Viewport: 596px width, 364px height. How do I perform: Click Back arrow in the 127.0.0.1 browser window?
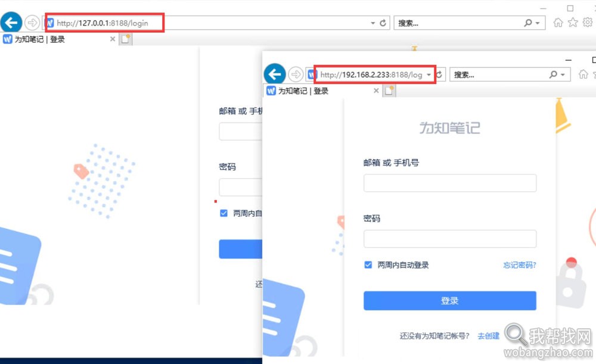coord(11,23)
